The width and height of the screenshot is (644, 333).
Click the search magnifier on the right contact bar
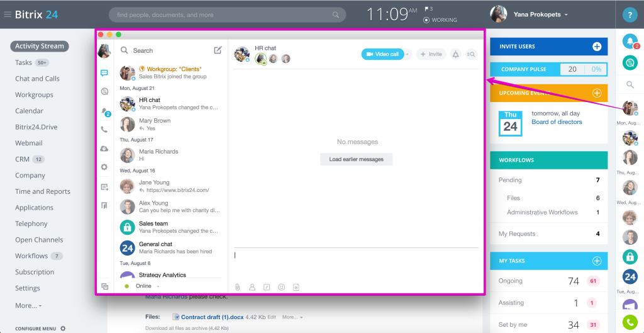630,85
